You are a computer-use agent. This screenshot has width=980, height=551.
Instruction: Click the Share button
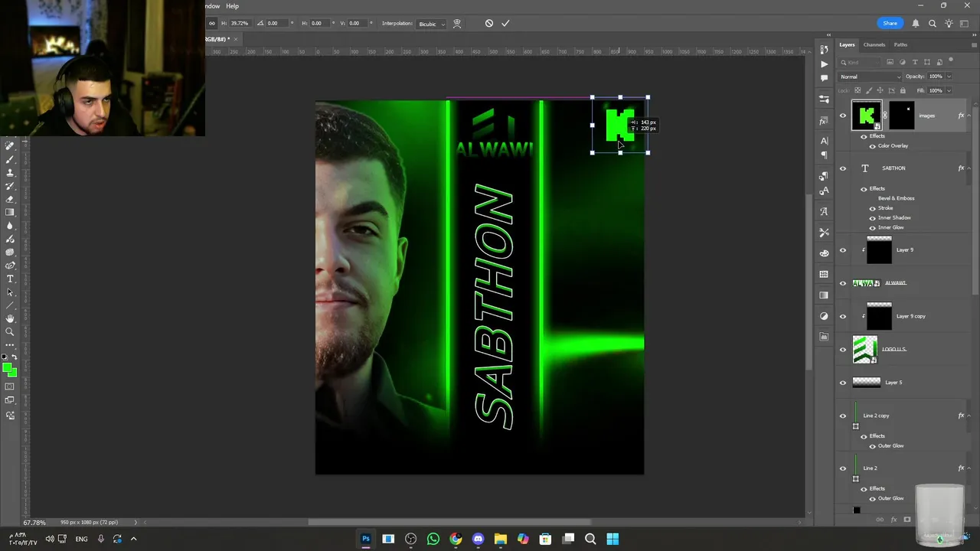890,24
